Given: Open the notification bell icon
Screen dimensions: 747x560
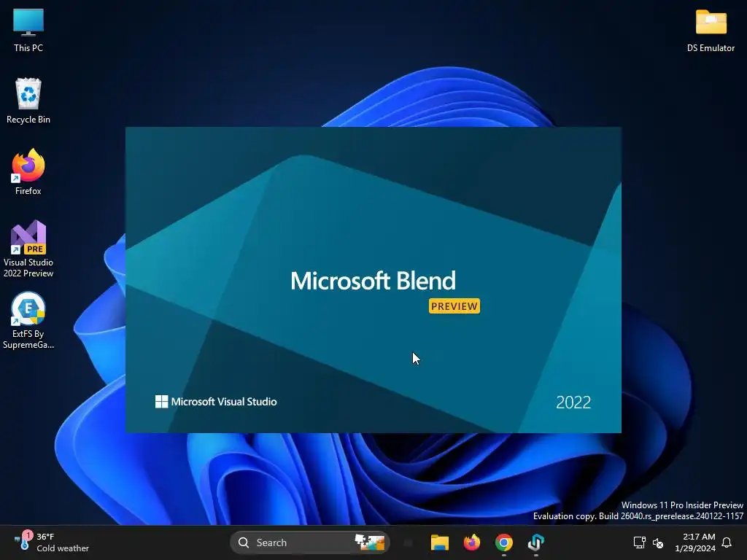Looking at the screenshot, I should click(x=727, y=542).
